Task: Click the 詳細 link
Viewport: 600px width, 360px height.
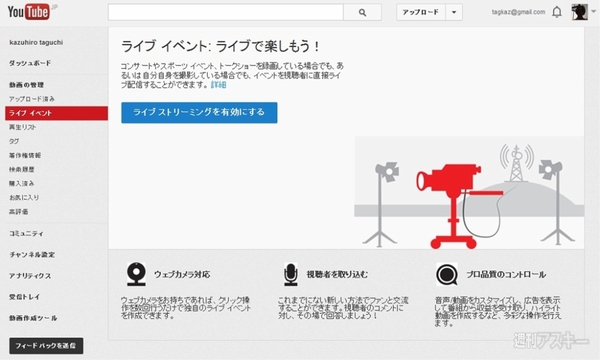Action: pyautogui.click(x=218, y=85)
